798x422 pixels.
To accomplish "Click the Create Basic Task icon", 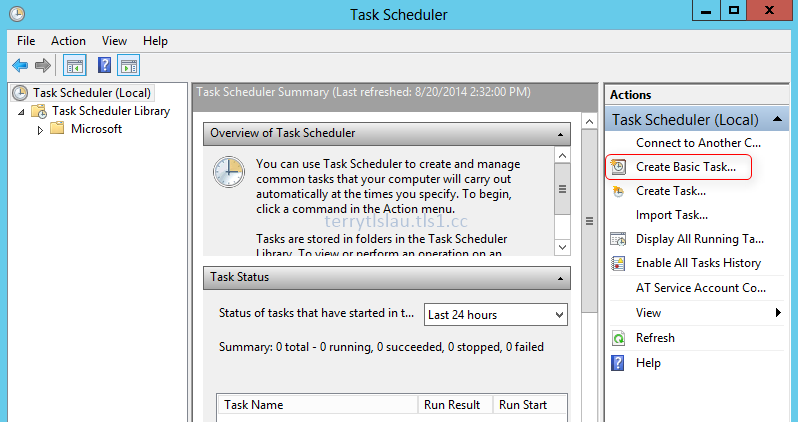I will (x=618, y=167).
